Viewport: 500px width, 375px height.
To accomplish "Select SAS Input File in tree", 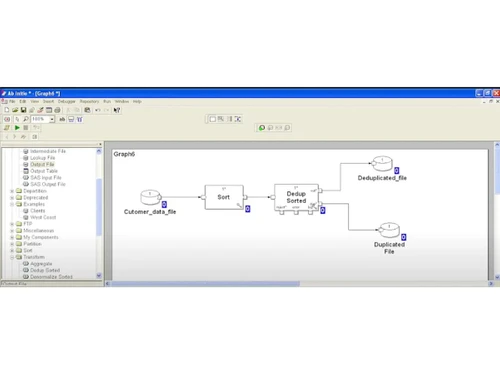I will click(x=46, y=178).
